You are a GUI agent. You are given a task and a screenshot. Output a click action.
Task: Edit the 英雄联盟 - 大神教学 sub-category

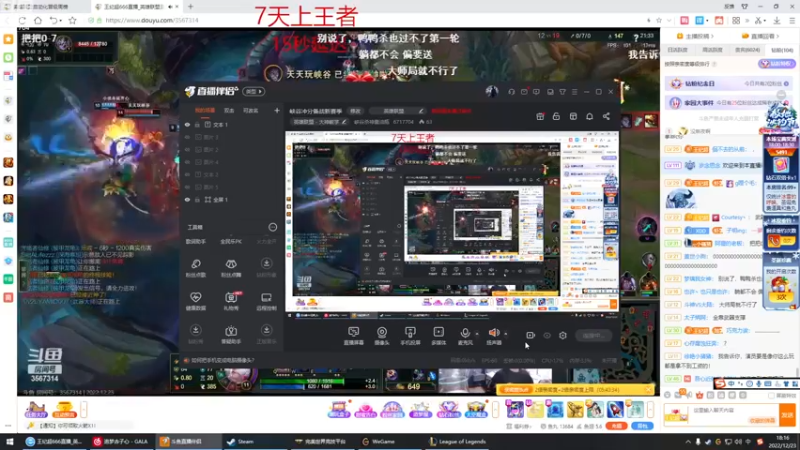[x=319, y=122]
